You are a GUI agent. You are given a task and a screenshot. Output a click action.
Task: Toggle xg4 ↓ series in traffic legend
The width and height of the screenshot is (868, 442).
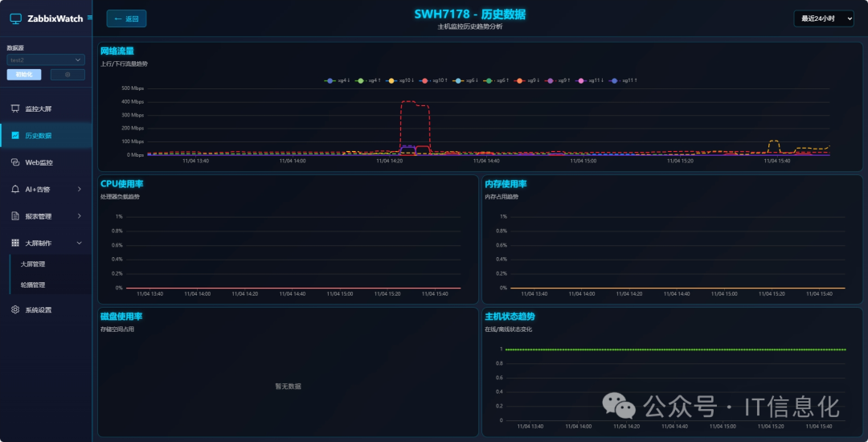click(x=337, y=80)
